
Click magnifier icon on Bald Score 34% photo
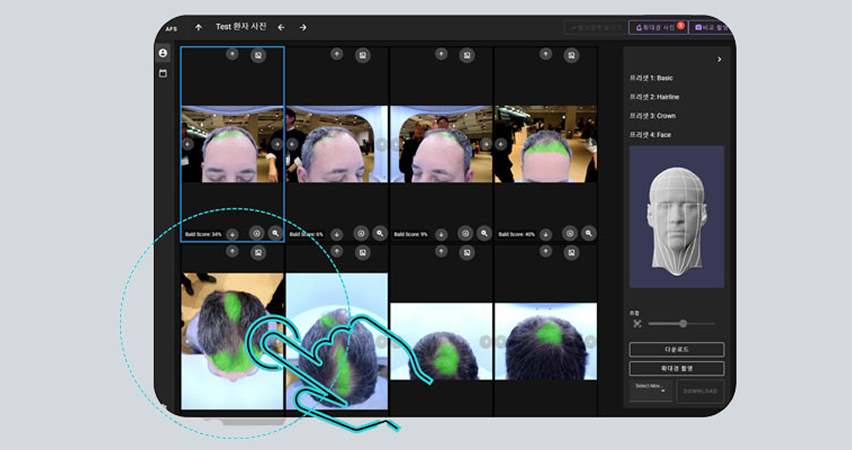coord(275,233)
